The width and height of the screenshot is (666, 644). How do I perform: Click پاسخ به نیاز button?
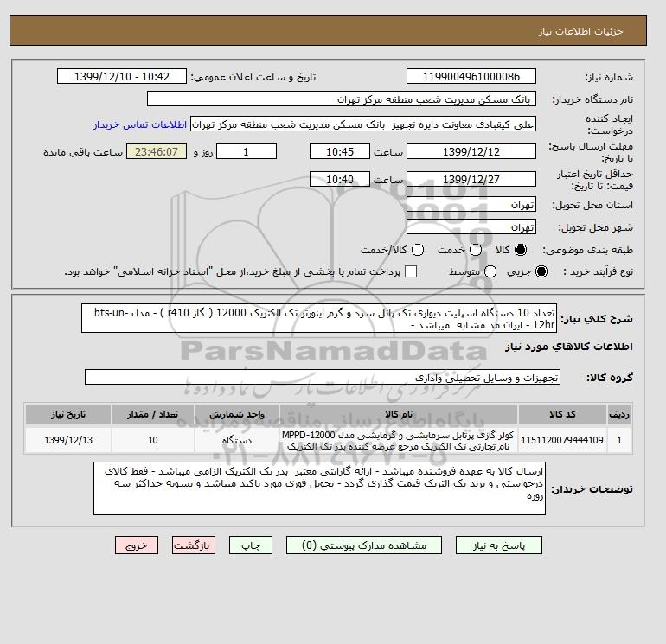[x=499, y=545]
